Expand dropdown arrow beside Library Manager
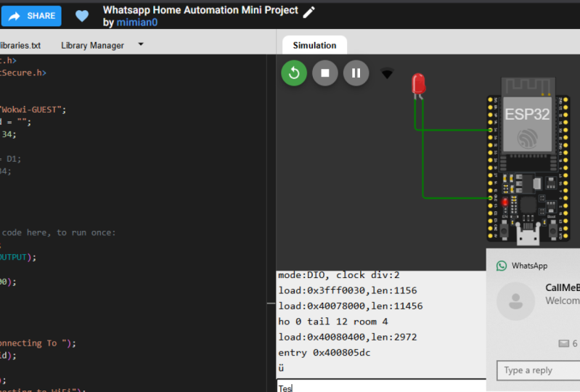 [x=141, y=44]
